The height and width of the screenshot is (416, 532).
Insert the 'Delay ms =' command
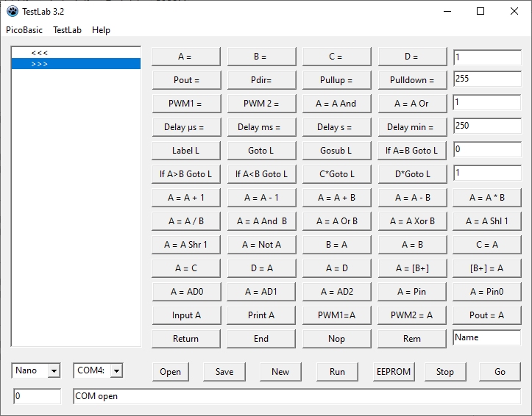point(261,127)
